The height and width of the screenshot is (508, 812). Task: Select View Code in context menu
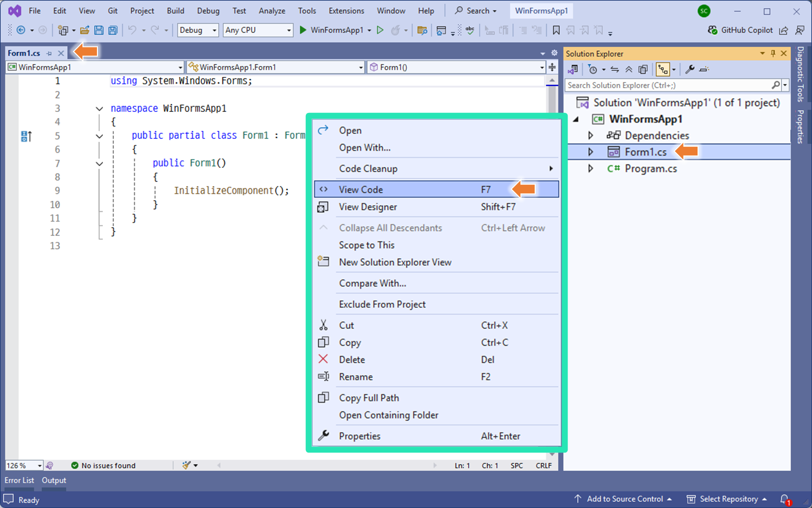(436, 189)
